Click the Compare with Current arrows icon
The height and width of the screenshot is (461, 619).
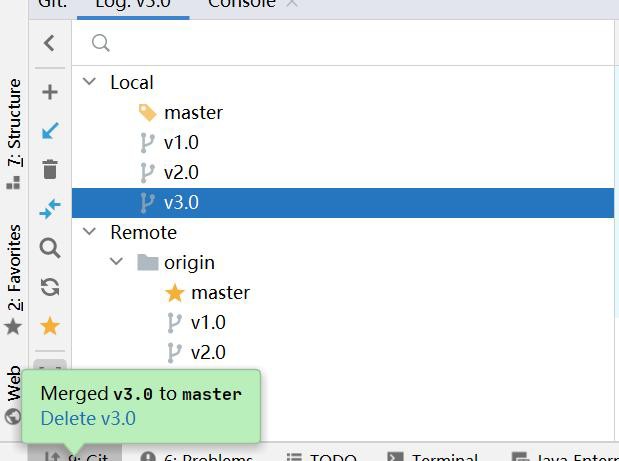[x=49, y=208]
